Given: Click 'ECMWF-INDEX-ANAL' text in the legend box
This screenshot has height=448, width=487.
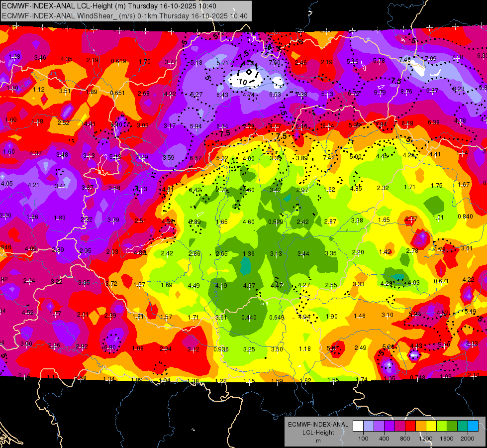Looking at the screenshot, I should coord(318,425).
